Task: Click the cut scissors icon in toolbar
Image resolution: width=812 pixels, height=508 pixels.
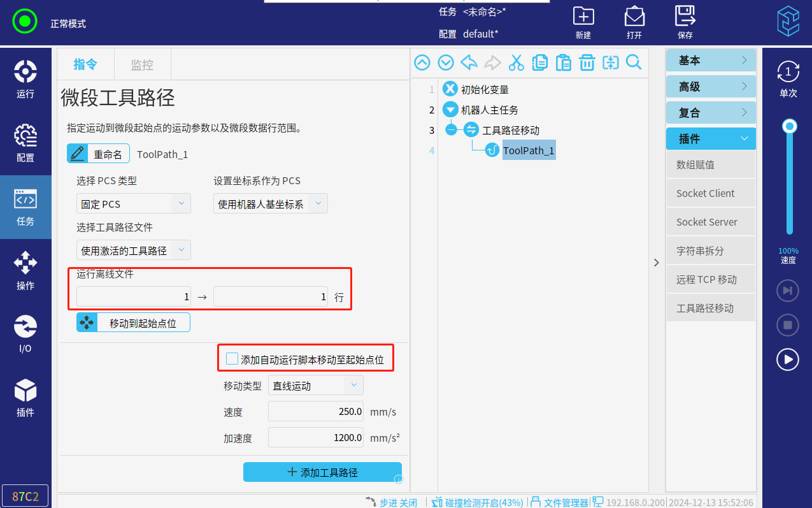Action: click(516, 62)
